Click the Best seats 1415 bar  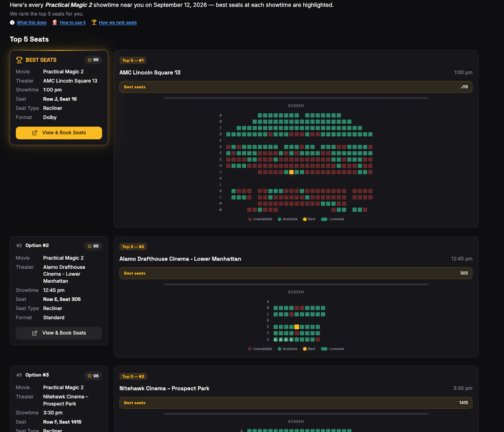(296, 403)
